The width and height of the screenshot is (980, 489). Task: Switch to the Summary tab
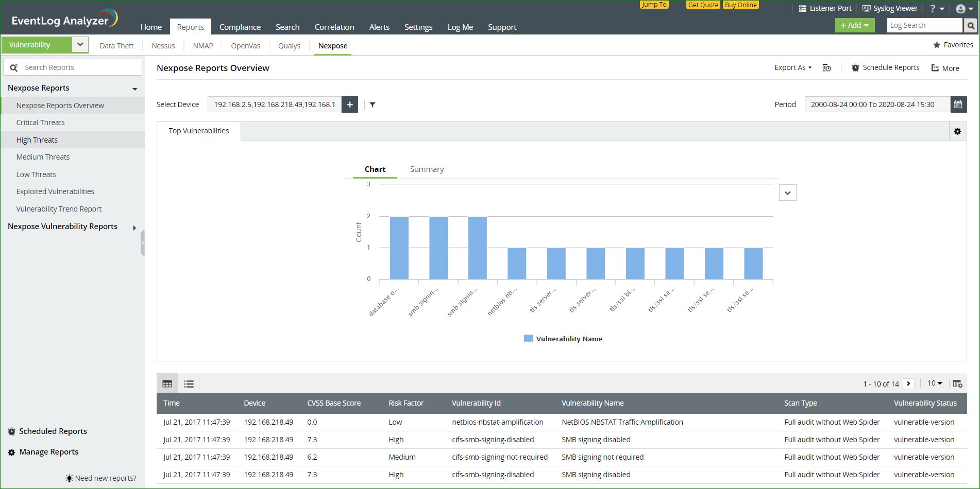pyautogui.click(x=427, y=169)
